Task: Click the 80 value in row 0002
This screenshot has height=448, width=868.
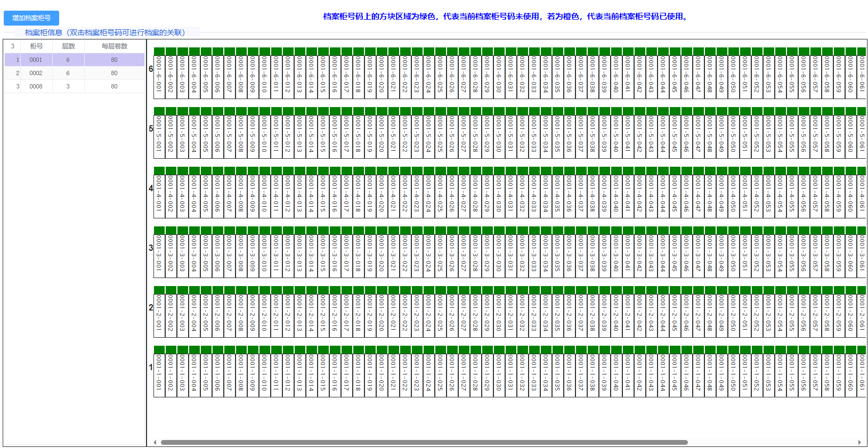Action: [114, 73]
